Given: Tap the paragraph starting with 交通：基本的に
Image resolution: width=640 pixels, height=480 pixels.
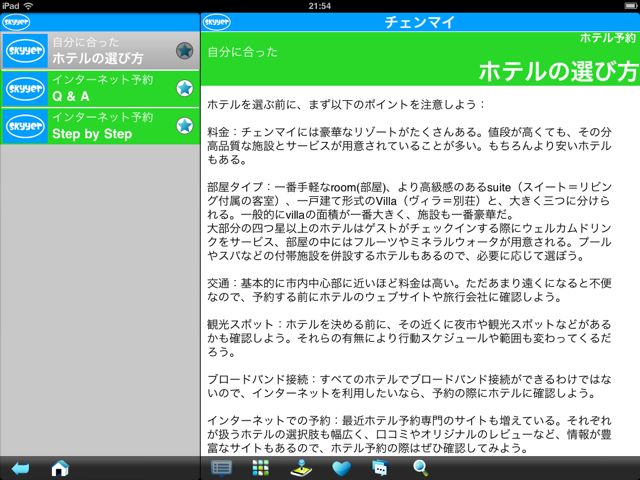Looking at the screenshot, I should point(409,290).
